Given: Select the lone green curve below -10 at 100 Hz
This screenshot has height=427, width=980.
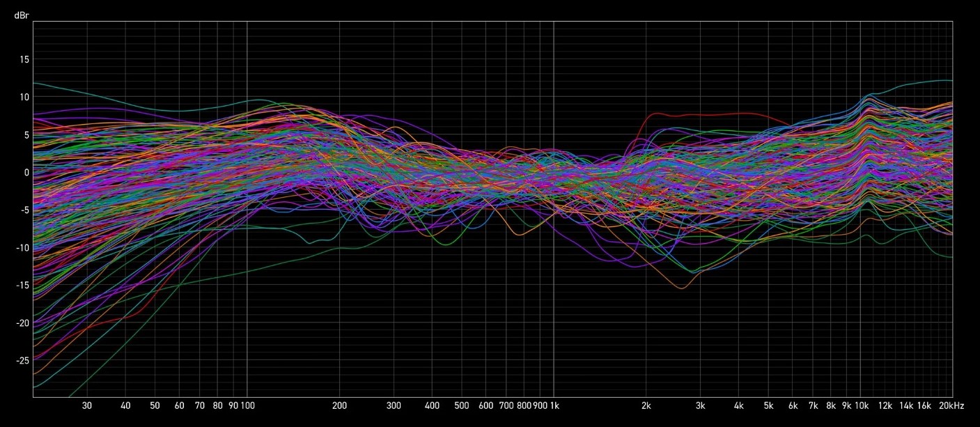Looking at the screenshot, I should [x=247, y=270].
